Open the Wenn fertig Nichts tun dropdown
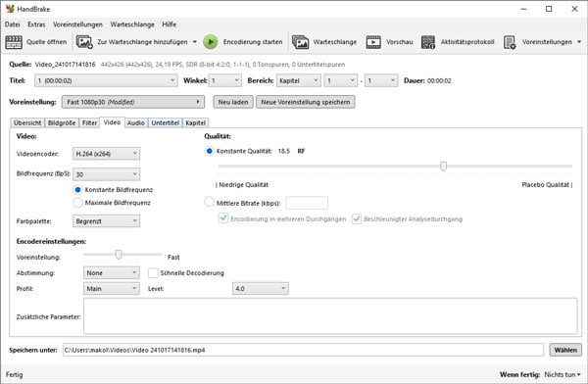The height and width of the screenshot is (384, 588). [563, 374]
